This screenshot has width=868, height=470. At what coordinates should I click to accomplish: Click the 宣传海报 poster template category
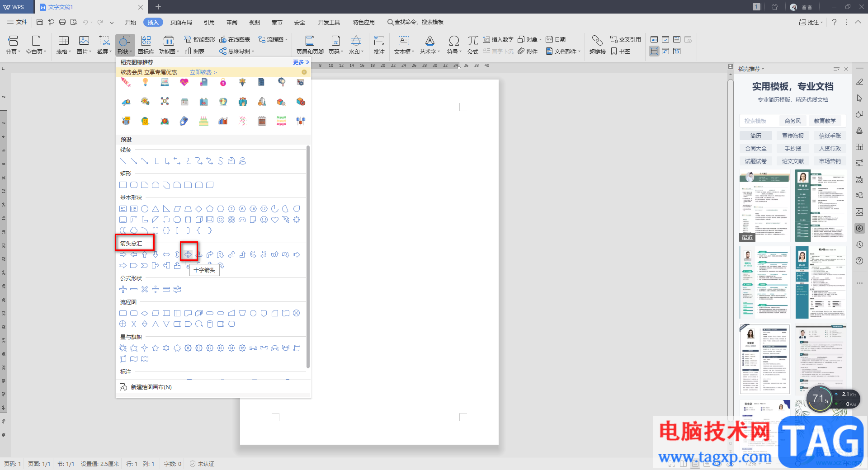[x=793, y=136]
